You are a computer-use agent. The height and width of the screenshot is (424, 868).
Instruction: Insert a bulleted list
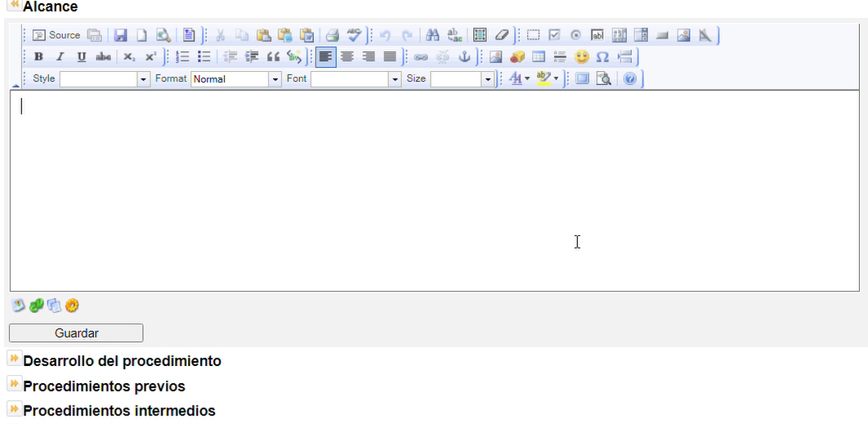[x=204, y=56]
